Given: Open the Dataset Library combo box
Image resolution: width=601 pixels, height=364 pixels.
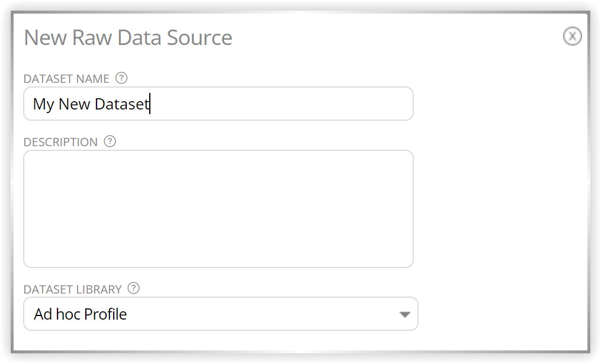Looking at the screenshot, I should [x=221, y=314].
